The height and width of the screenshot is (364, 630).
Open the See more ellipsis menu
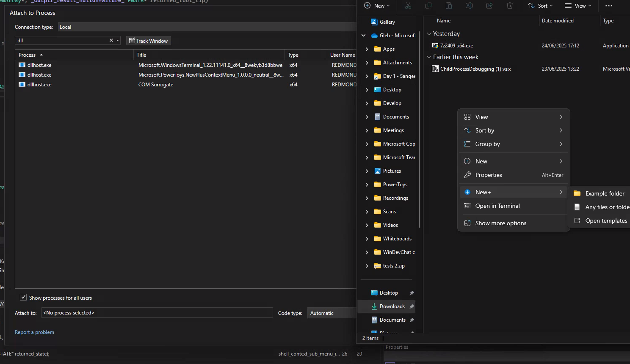609,6
